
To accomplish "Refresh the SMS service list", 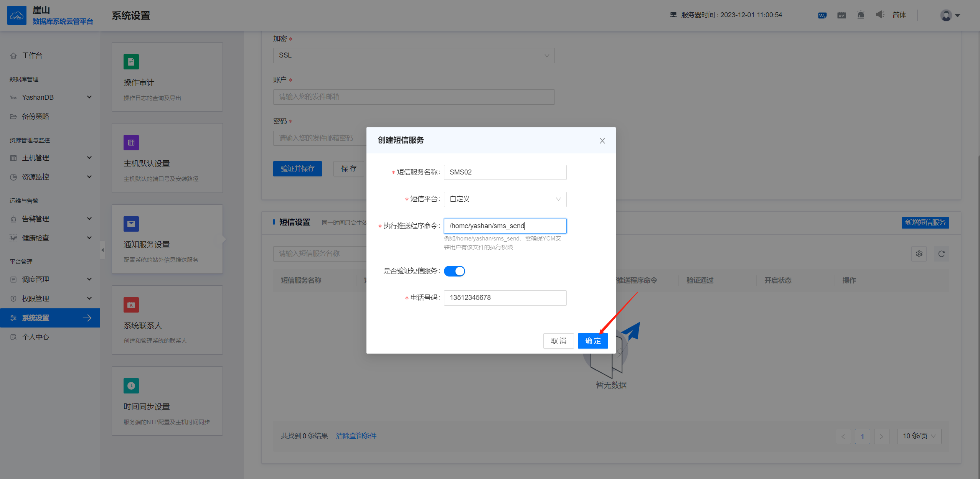I will click(x=941, y=254).
